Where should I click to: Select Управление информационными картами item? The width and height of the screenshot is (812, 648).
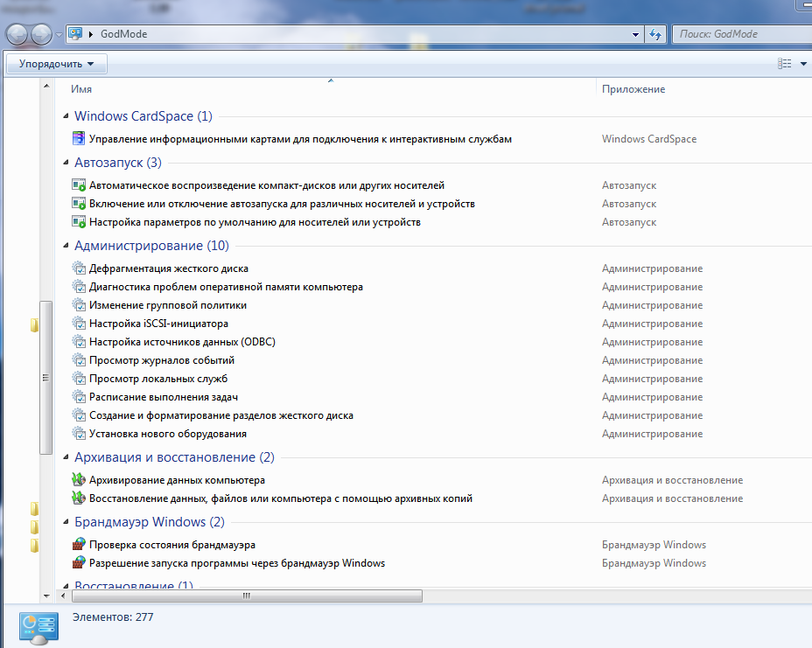pyautogui.click(x=300, y=139)
